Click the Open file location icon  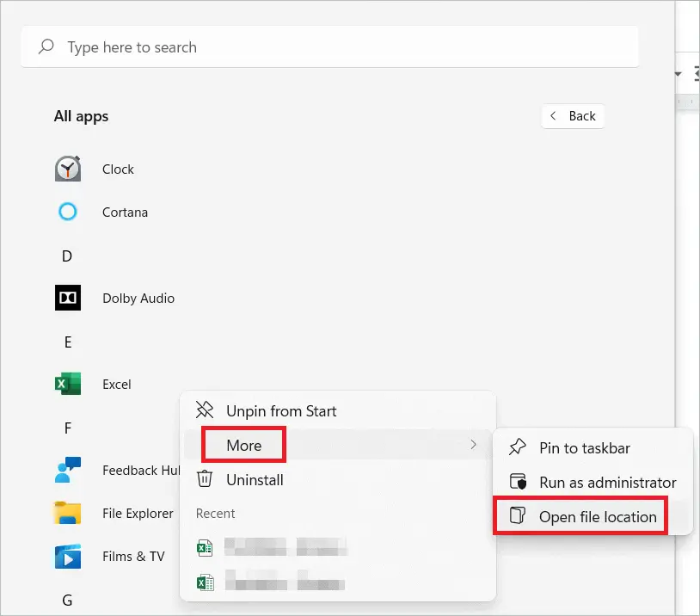tap(518, 515)
